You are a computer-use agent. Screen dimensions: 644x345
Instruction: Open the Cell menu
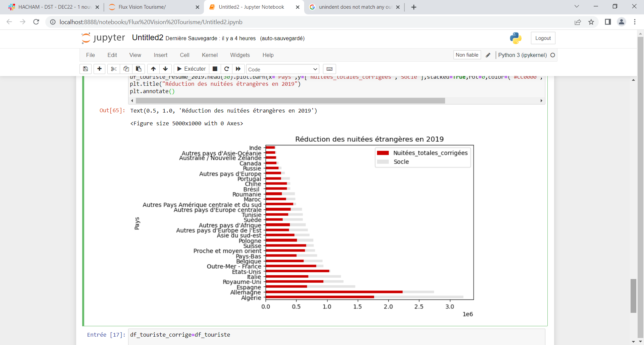[184, 55]
